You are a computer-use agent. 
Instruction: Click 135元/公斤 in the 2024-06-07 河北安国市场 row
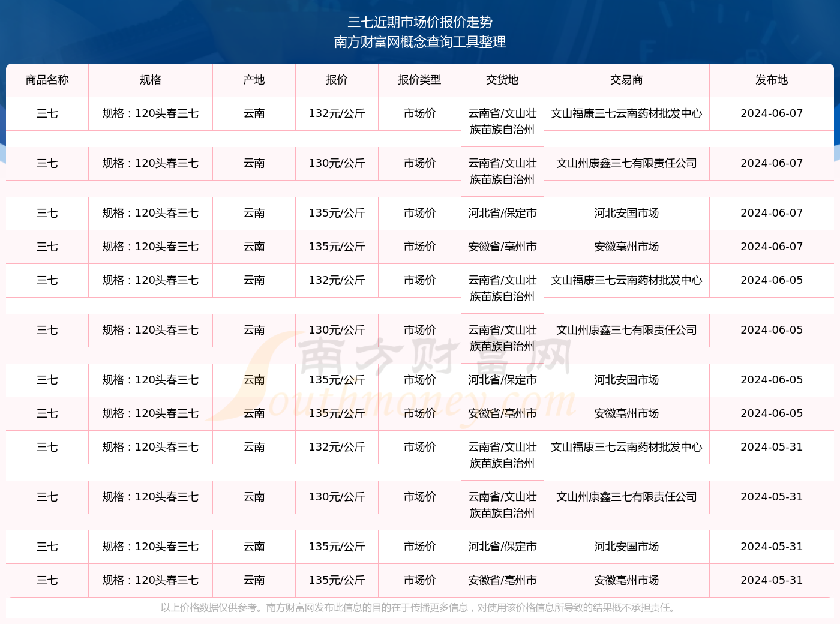click(337, 213)
